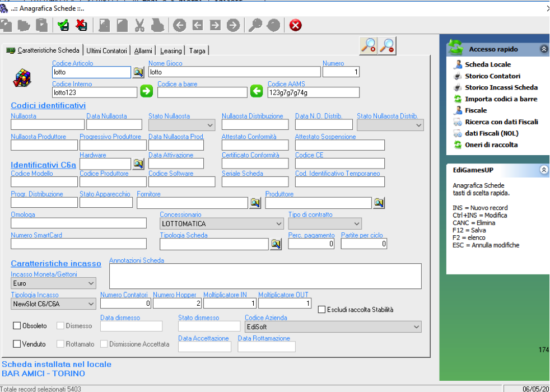This screenshot has height=392, width=550.
Task: Open the Hardware lookup button
Action: 138,164
